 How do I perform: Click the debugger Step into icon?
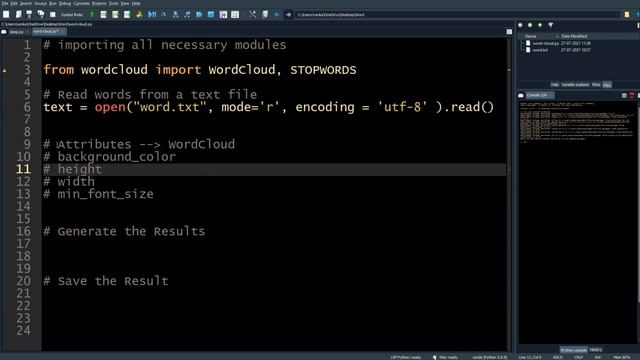coord(176,14)
